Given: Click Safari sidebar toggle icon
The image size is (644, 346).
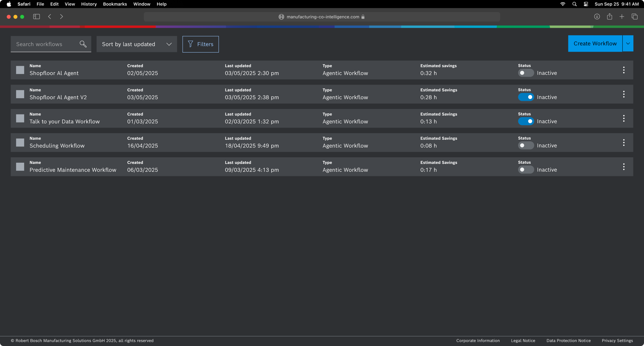Looking at the screenshot, I should point(36,17).
